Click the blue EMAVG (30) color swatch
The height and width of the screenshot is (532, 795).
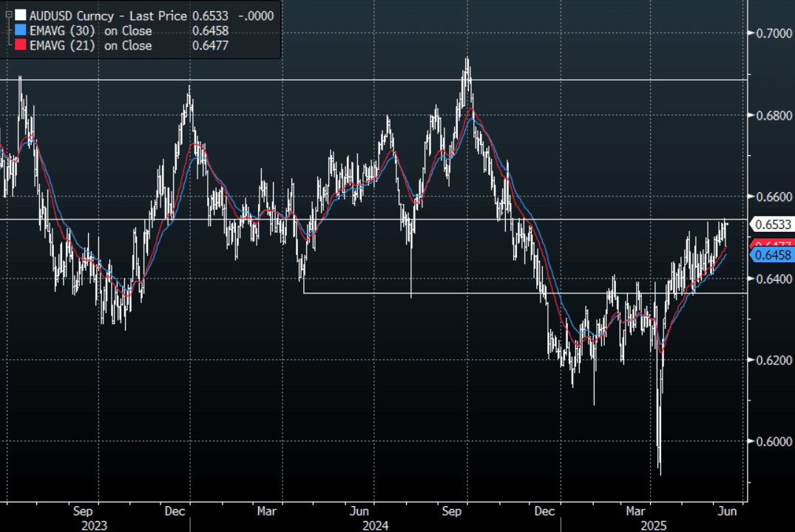click(21, 30)
